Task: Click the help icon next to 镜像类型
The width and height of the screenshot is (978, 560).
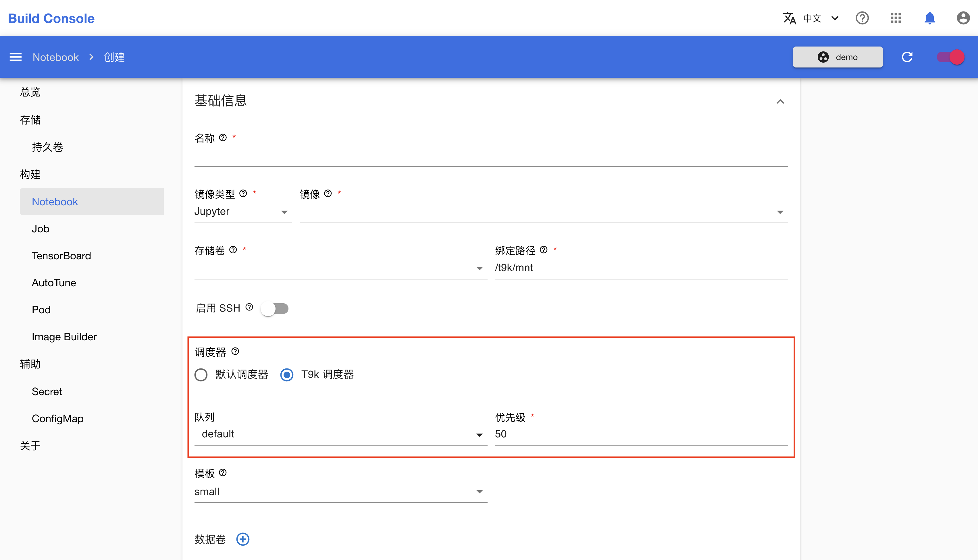Action: click(243, 194)
